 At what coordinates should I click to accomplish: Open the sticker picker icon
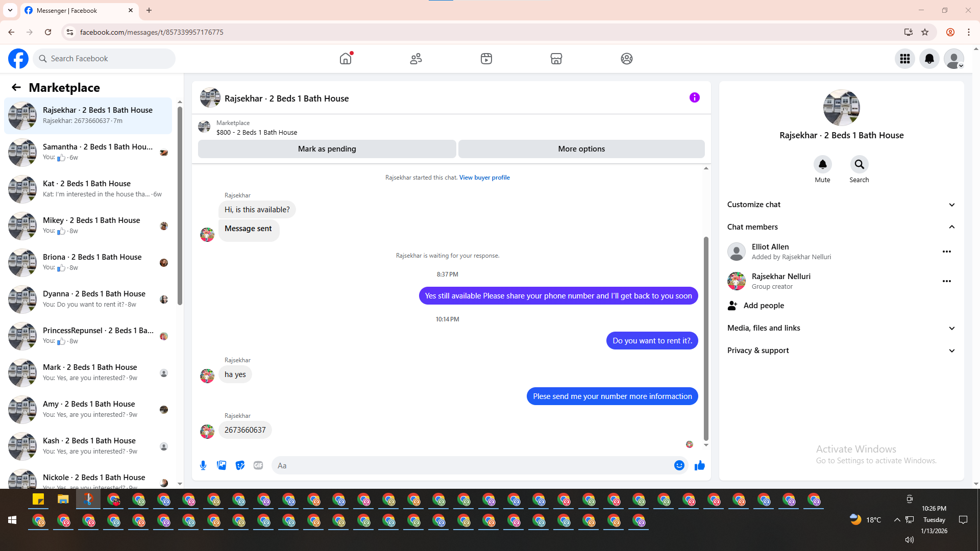tap(240, 465)
